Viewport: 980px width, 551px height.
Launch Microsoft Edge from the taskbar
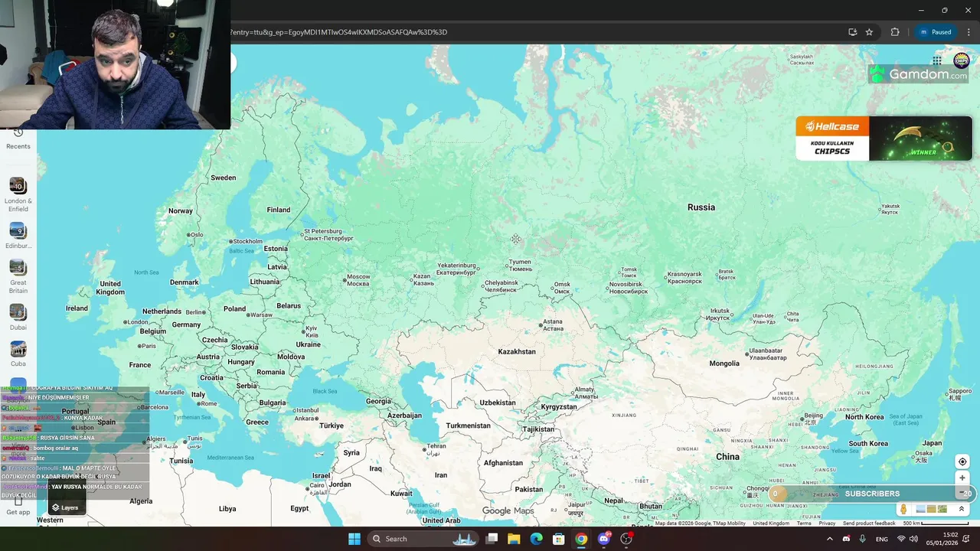coord(536,539)
